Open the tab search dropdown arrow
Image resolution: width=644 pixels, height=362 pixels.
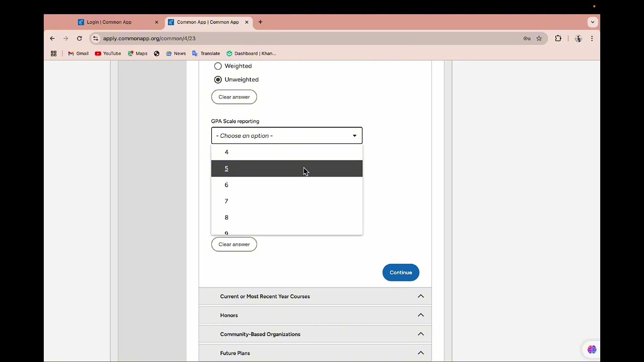[593, 22]
